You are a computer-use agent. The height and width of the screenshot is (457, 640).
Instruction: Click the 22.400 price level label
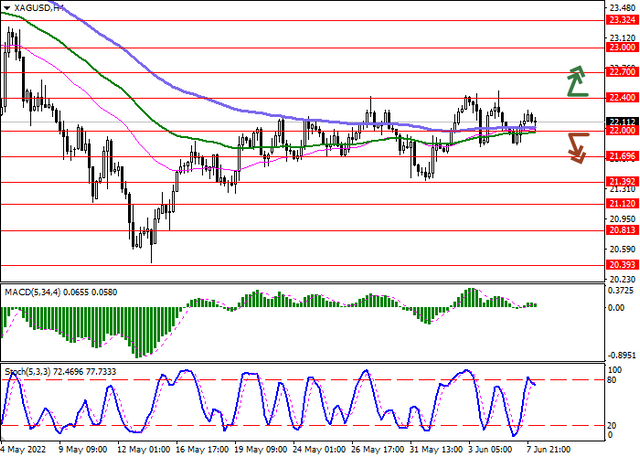pyautogui.click(x=622, y=98)
